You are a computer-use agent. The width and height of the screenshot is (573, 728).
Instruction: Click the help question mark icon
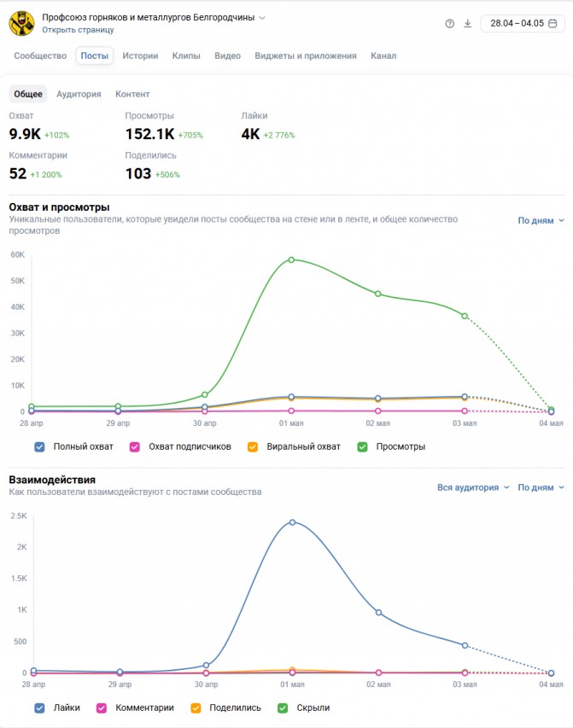449,24
